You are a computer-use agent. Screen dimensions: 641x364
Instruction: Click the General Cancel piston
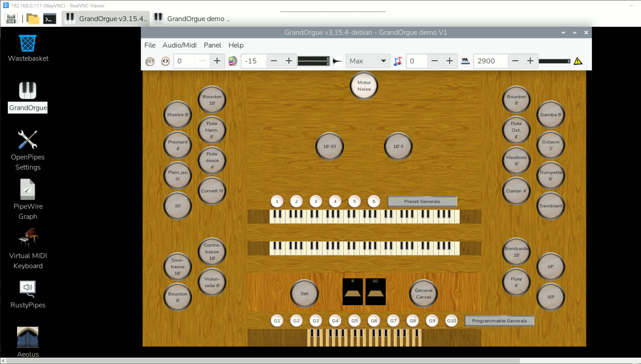tap(424, 294)
